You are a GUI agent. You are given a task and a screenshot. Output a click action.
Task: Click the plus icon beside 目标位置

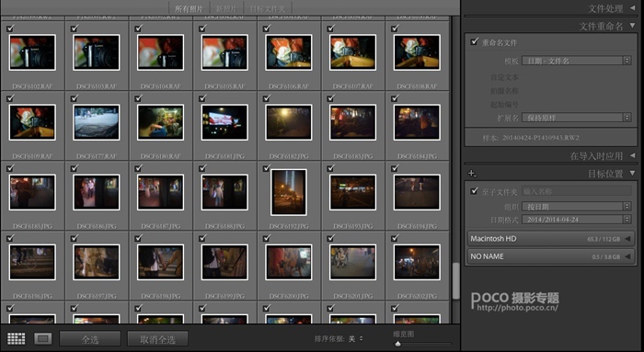click(x=472, y=174)
